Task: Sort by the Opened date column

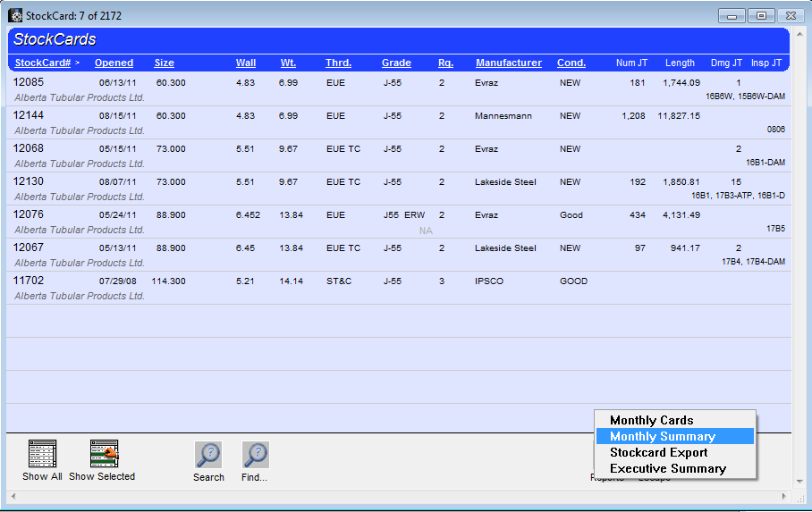Action: click(114, 63)
